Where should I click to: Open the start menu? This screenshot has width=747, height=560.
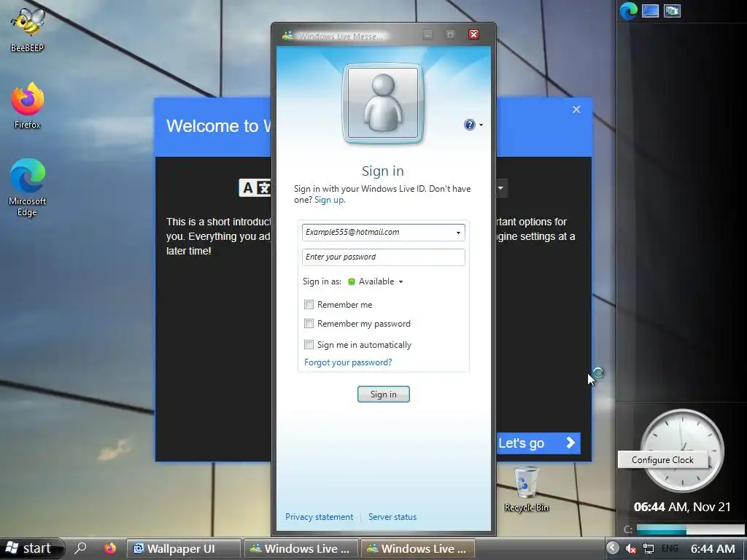31,548
